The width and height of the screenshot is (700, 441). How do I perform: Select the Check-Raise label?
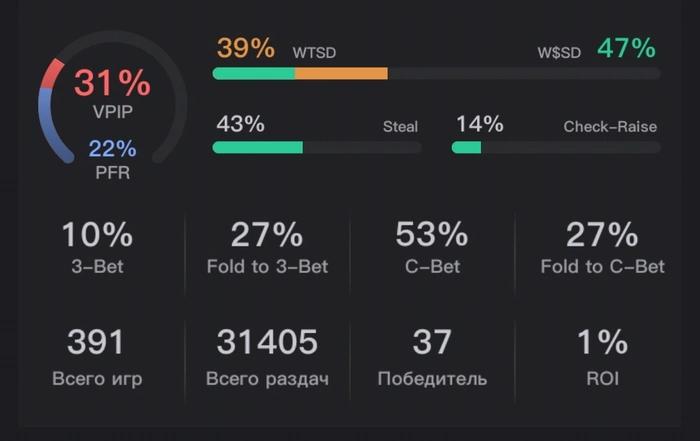pos(610,127)
